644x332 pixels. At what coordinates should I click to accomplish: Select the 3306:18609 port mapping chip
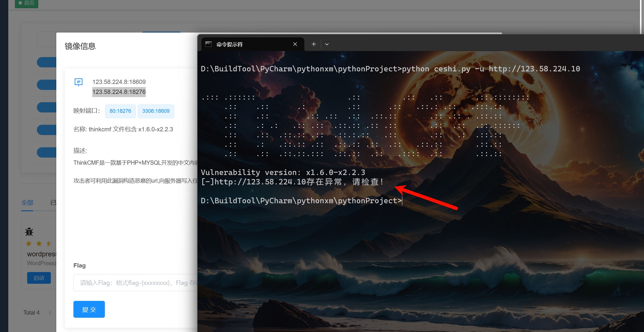156,111
